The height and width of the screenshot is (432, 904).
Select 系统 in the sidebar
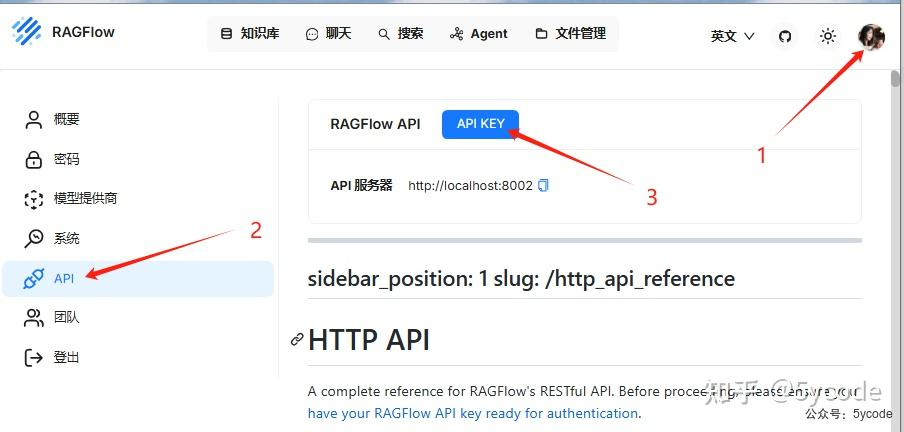pos(66,239)
